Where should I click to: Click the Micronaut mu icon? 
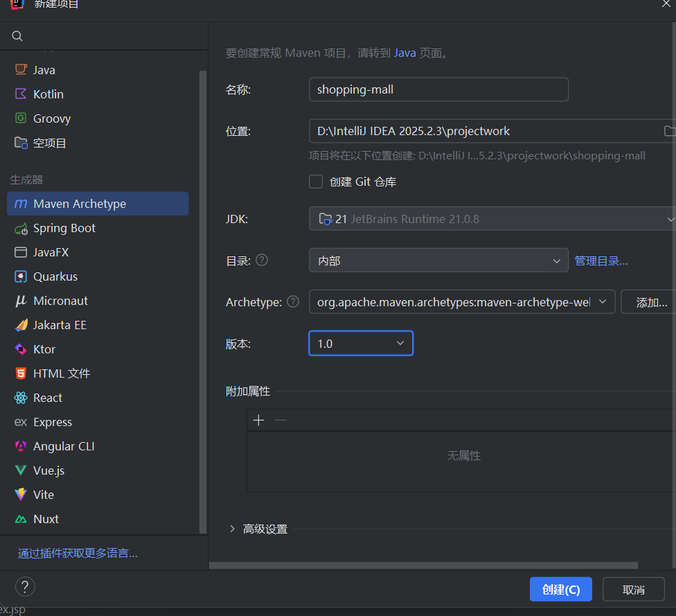pos(21,301)
